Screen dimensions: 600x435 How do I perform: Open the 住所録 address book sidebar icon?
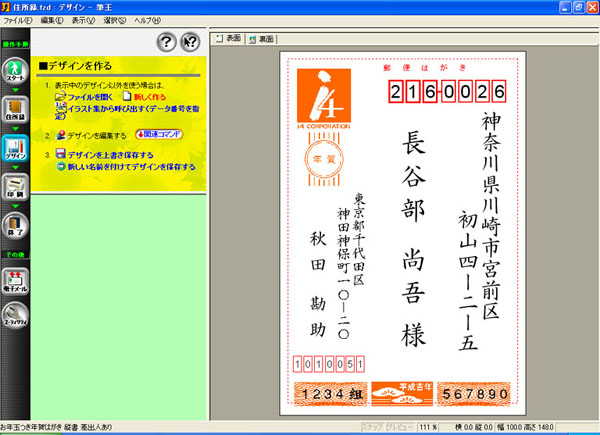click(x=16, y=108)
